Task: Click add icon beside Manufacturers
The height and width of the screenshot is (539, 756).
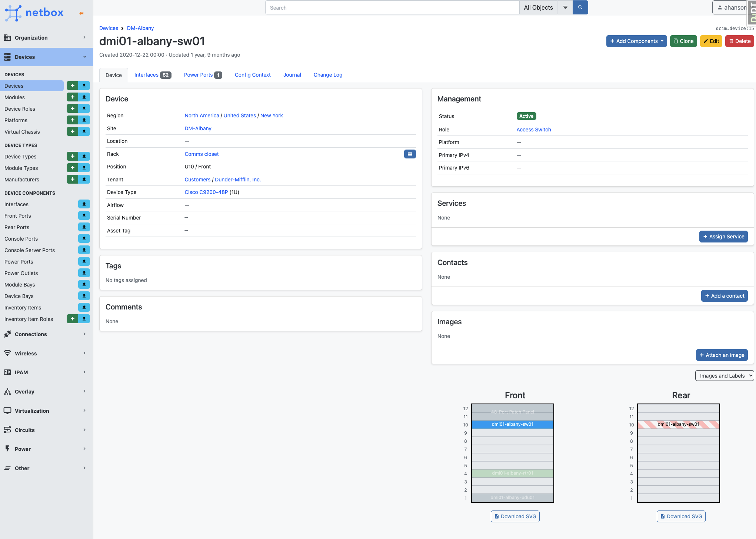Action: 72,179
